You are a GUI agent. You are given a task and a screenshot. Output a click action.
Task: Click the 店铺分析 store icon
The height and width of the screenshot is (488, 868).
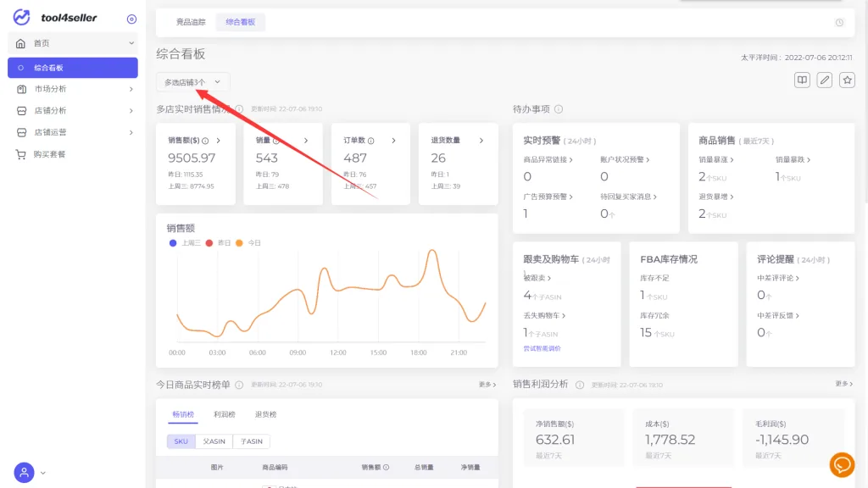coord(21,111)
